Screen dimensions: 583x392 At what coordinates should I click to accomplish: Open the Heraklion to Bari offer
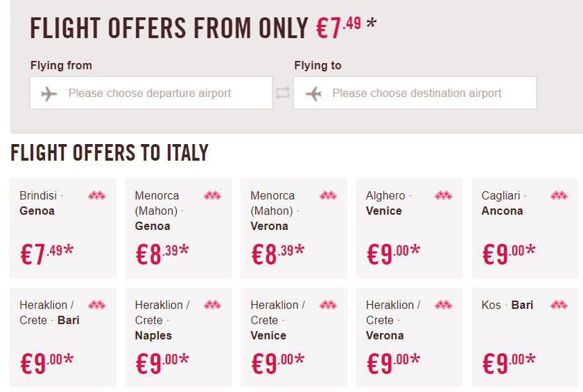click(x=63, y=337)
